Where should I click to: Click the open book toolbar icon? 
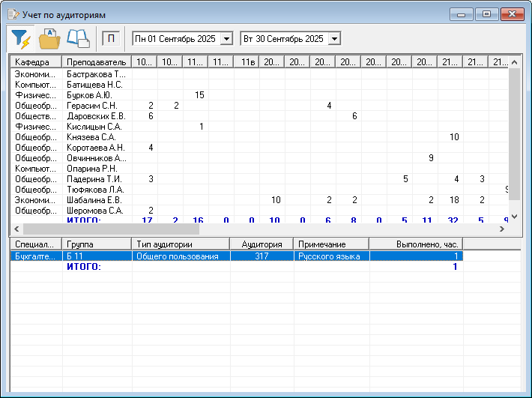click(78, 37)
